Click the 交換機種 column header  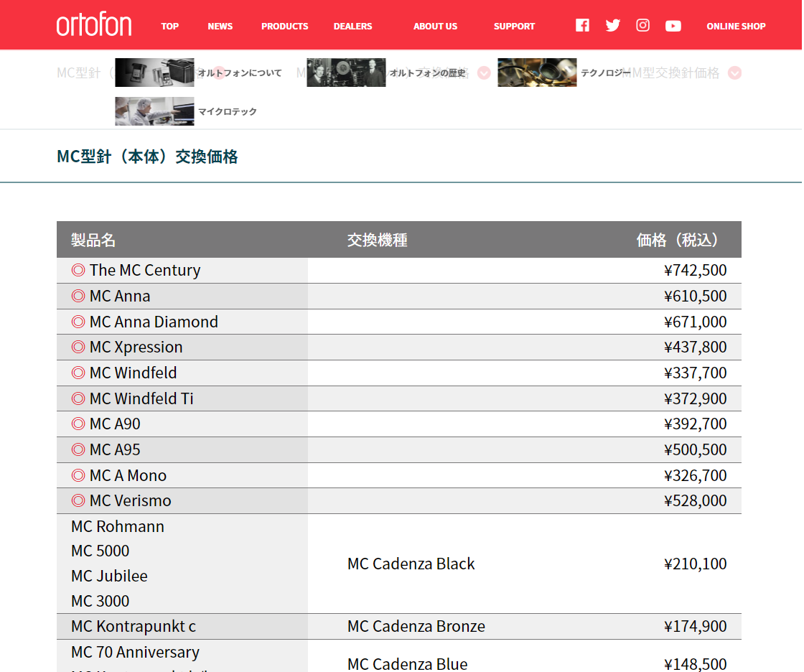click(377, 240)
